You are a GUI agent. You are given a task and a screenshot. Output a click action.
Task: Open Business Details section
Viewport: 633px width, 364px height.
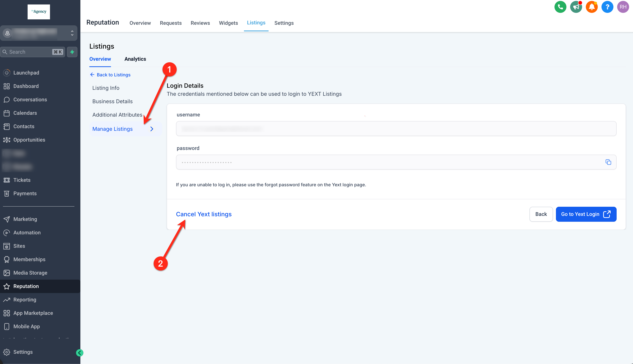pyautogui.click(x=112, y=102)
